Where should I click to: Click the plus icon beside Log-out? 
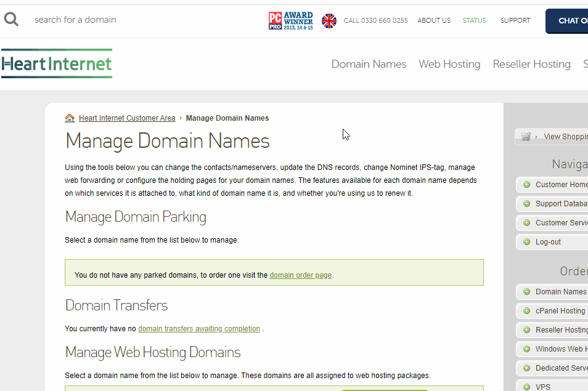[526, 242]
